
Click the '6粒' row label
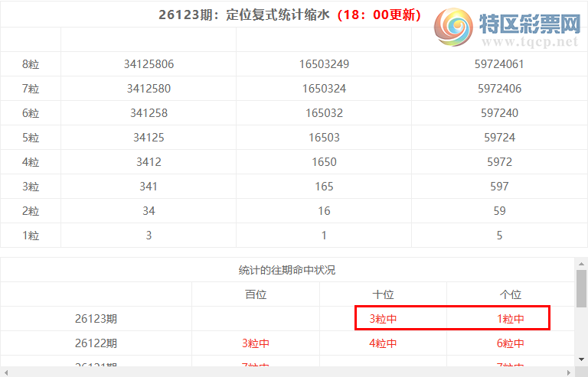pos(31,113)
